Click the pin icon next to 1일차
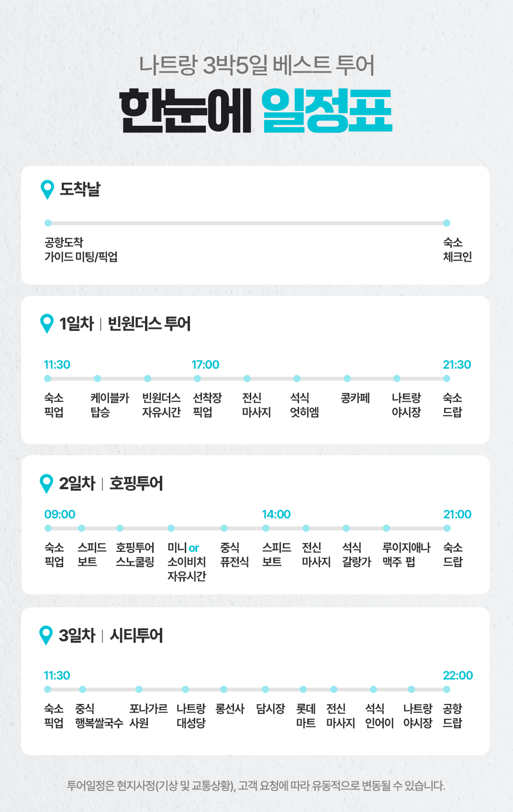 47,323
